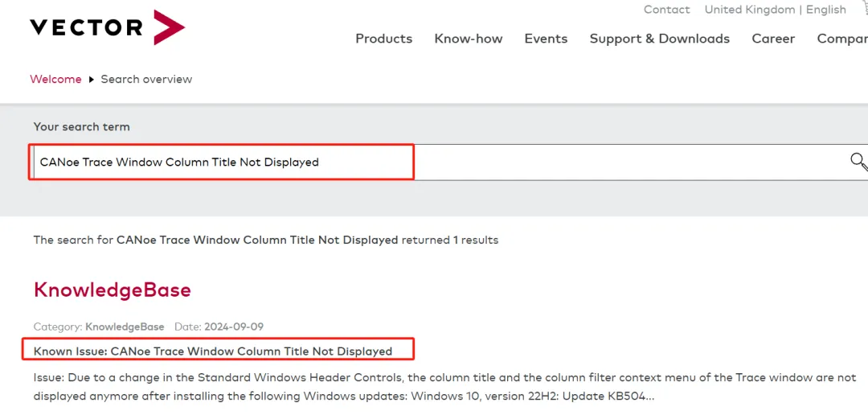Image resolution: width=868 pixels, height=415 pixels.
Task: Open Support & Downloads menu
Action: point(659,39)
